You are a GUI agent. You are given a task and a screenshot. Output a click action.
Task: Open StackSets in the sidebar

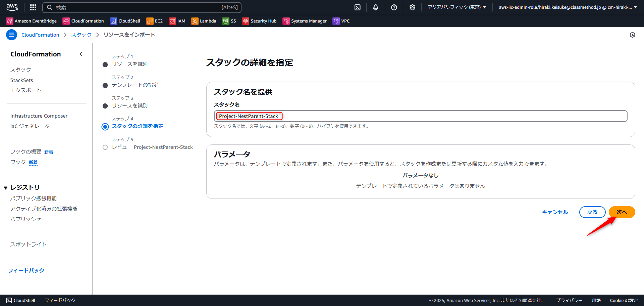pyautogui.click(x=22, y=80)
